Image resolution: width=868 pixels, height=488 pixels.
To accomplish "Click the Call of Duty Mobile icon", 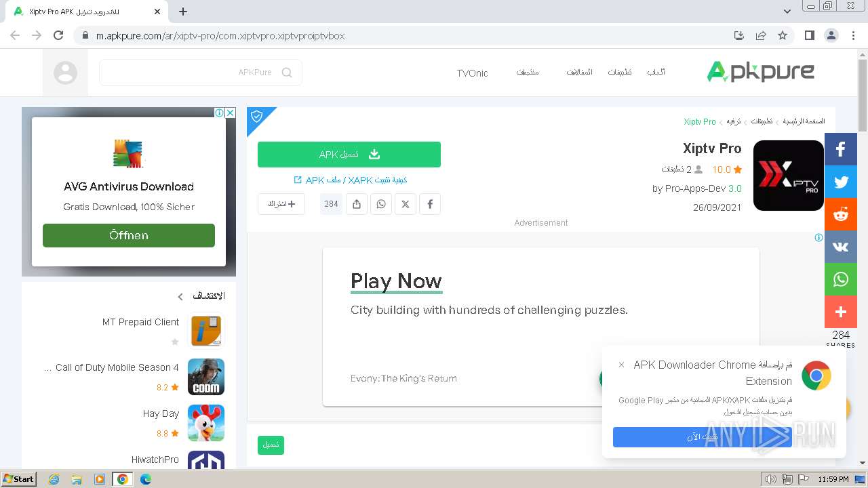I will tap(206, 377).
